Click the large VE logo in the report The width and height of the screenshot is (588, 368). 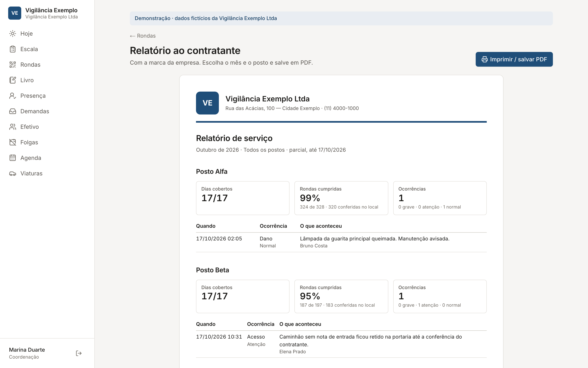(x=207, y=103)
